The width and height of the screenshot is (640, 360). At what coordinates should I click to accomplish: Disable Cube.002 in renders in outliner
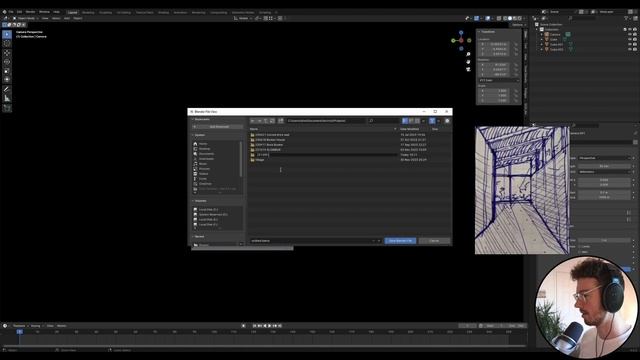pos(635,49)
